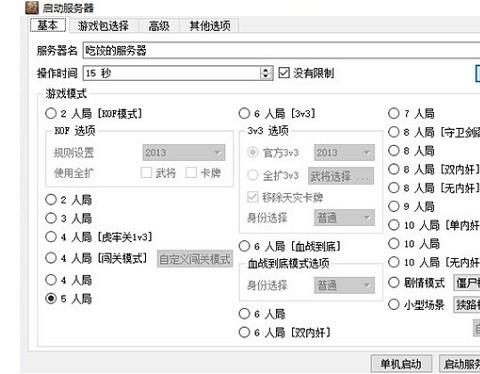Select 8 人局 [双内奸] radio button
Image resolution: width=480 pixels, height=374 pixels.
point(393,169)
